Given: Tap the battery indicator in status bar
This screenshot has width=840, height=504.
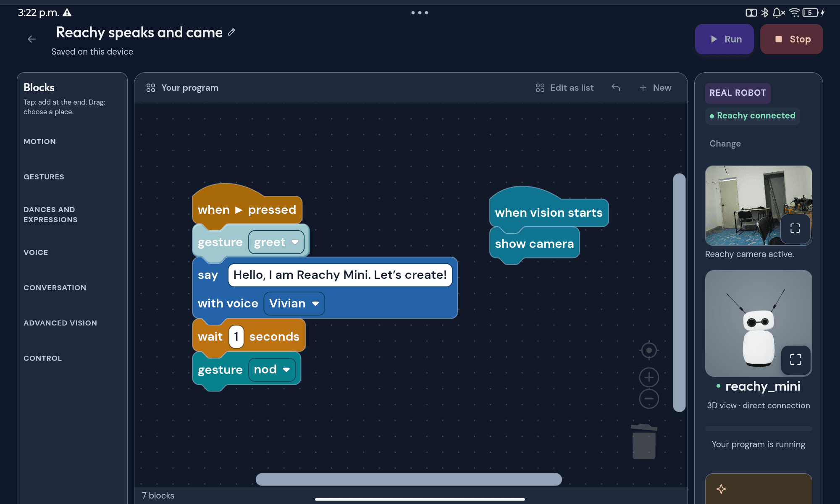Looking at the screenshot, I should (x=810, y=13).
